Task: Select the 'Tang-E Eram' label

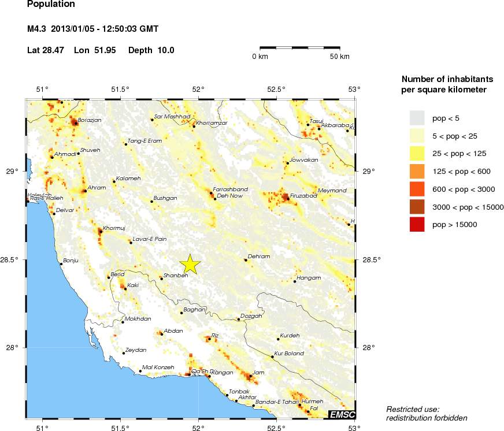Action: tap(144, 141)
